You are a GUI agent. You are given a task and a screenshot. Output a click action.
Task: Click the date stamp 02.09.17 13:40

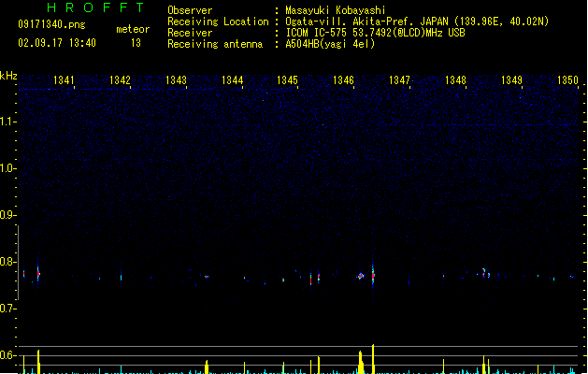click(57, 43)
